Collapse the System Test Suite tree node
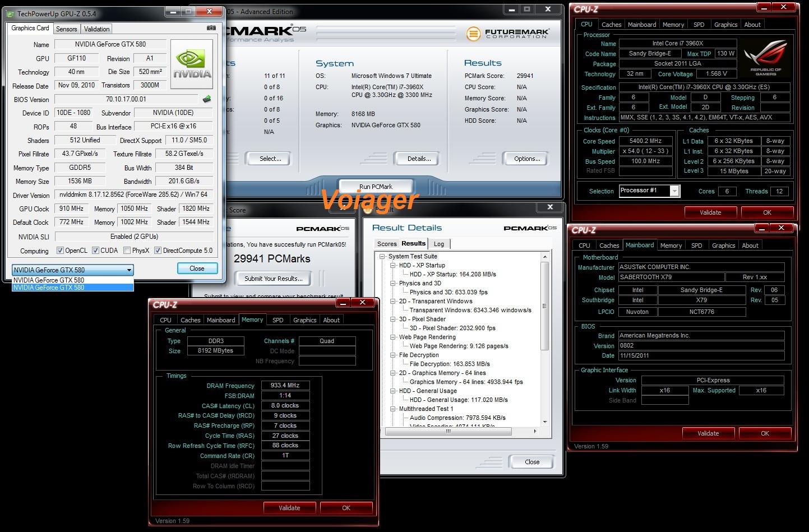This screenshot has height=532, width=809. click(382, 257)
